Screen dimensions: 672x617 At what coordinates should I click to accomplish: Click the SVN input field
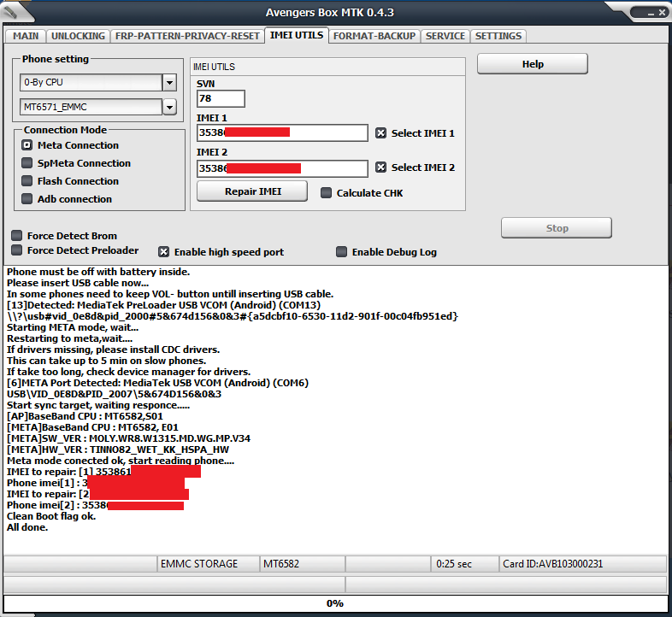tap(221, 98)
